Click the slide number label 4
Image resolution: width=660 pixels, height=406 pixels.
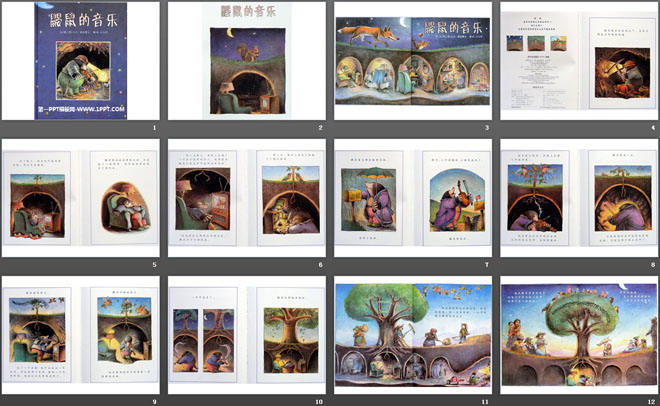[x=652, y=128]
